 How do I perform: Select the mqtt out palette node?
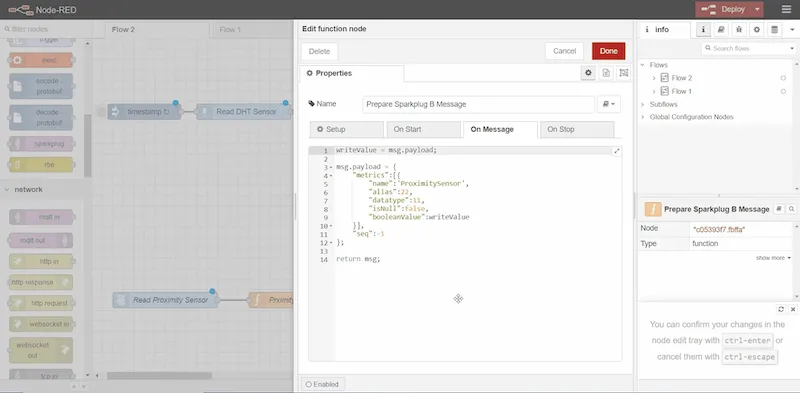[x=41, y=240]
